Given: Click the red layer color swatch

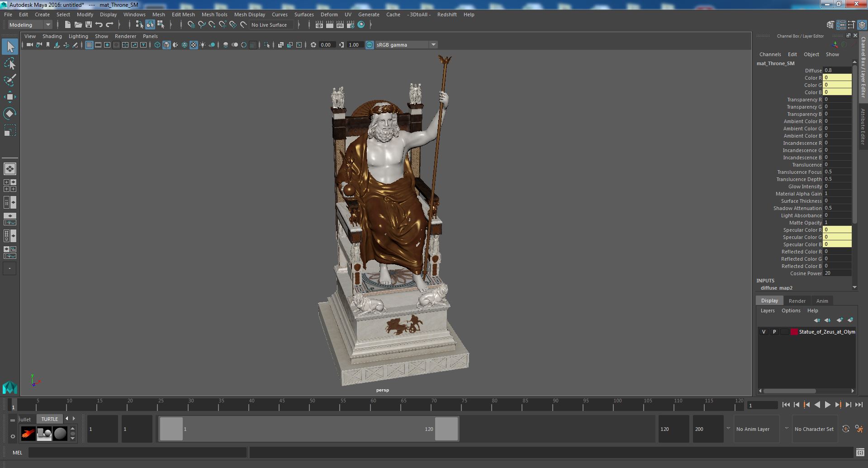Looking at the screenshot, I should tap(794, 332).
